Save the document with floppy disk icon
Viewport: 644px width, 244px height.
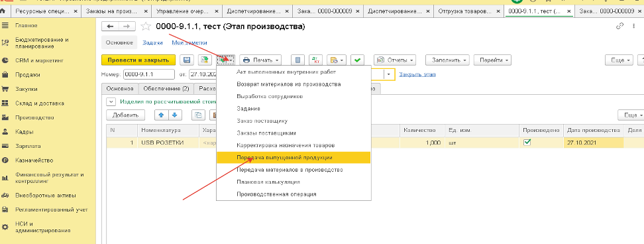[186, 60]
